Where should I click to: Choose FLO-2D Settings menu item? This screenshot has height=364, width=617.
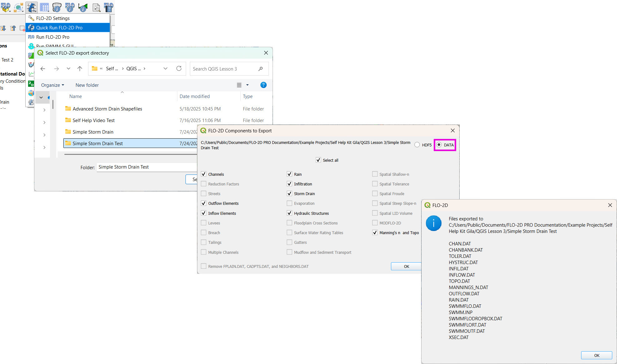[x=53, y=18]
